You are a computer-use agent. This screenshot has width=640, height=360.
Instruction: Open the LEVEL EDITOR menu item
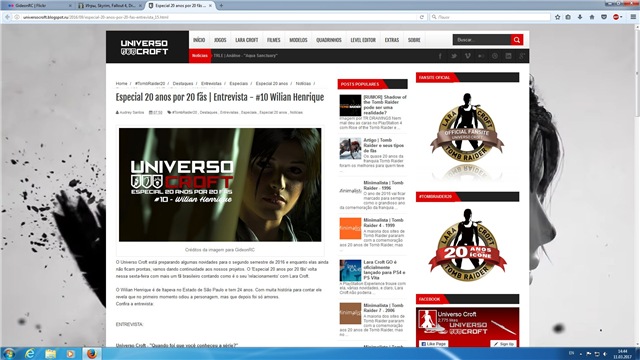pos(363,40)
